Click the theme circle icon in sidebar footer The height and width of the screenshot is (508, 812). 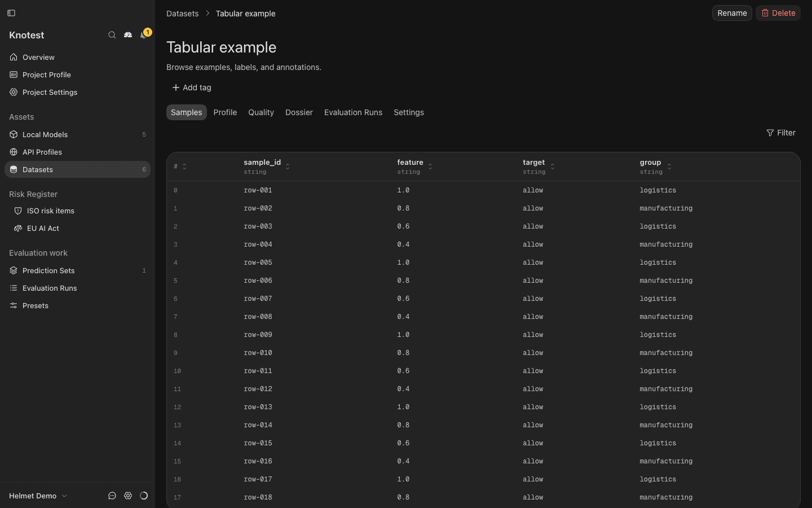coord(144,496)
